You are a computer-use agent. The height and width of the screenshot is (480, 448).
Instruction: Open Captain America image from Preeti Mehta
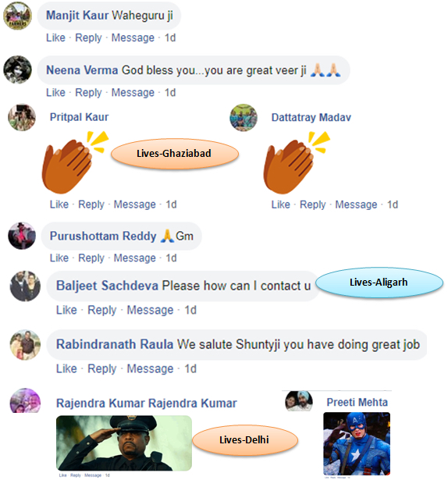point(357,443)
